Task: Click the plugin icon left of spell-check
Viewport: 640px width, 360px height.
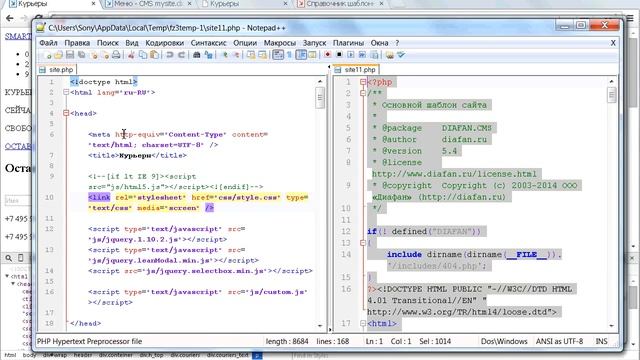Action: (x=389, y=55)
